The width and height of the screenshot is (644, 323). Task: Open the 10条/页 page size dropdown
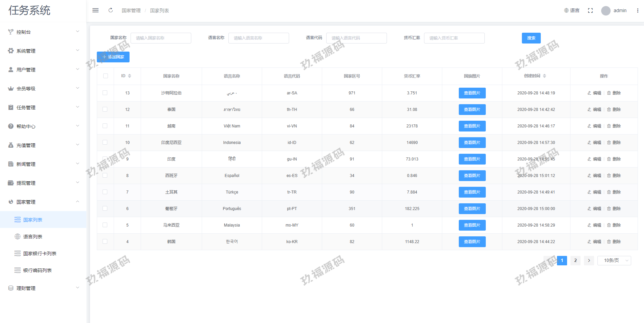tap(614, 261)
